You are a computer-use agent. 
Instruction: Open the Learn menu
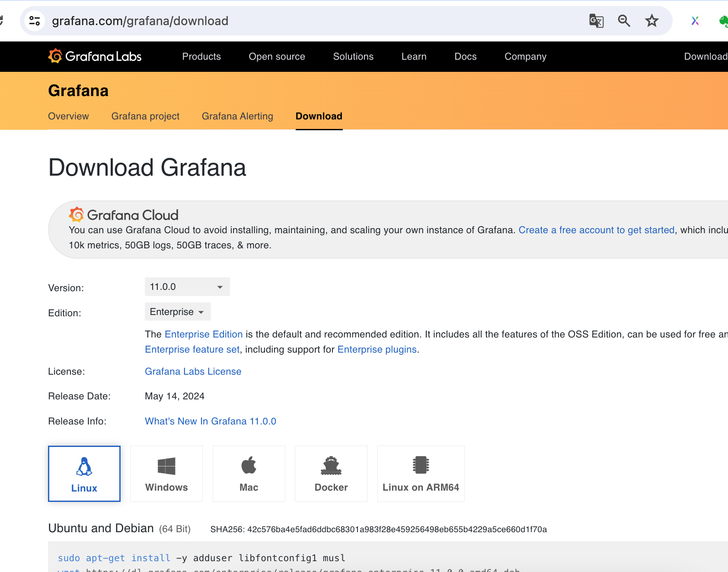click(x=414, y=57)
